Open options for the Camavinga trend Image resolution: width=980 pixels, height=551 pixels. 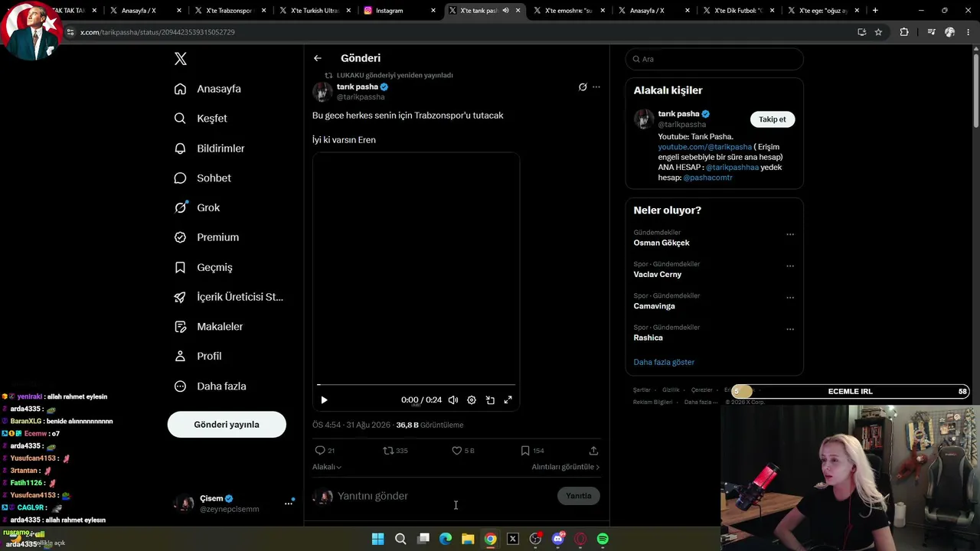(790, 298)
